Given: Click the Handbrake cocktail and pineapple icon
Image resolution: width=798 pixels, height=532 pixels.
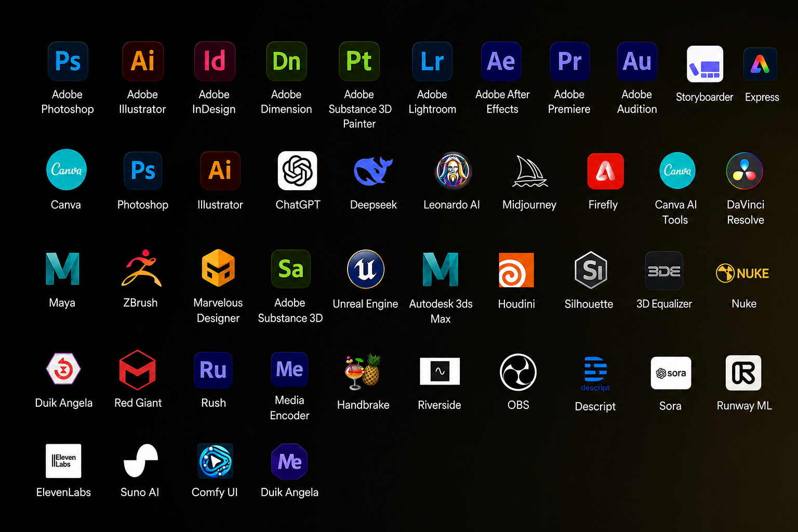Looking at the screenshot, I should coord(363,371).
